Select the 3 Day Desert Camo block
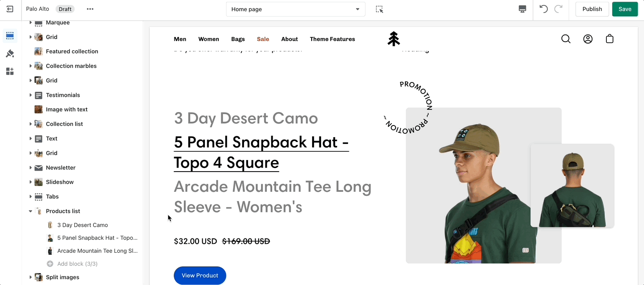The image size is (644, 285). tap(83, 225)
